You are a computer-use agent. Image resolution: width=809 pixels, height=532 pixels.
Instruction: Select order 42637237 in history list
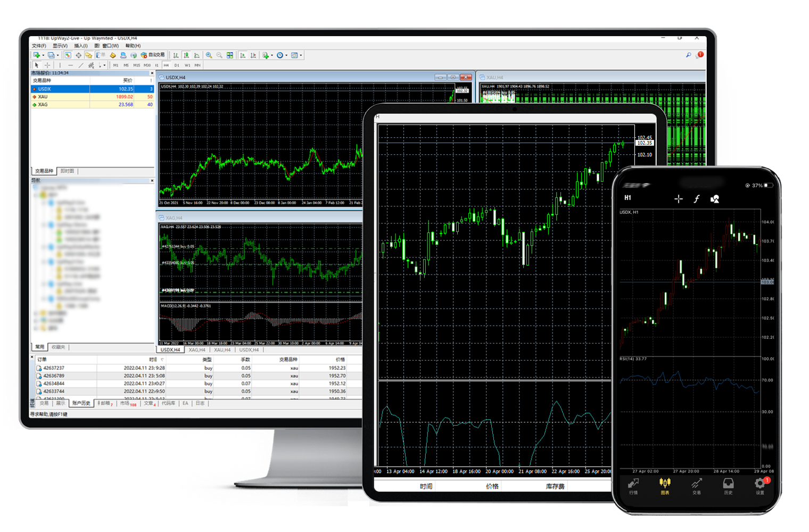[x=54, y=368]
